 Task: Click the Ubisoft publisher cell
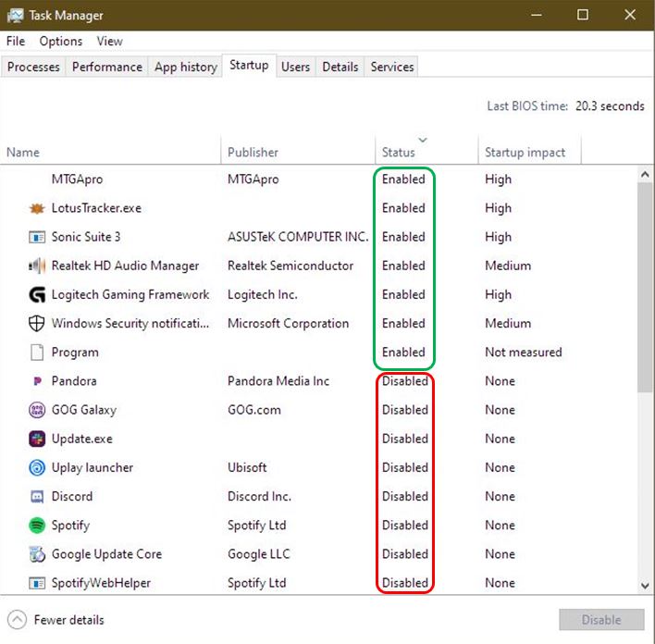coord(247,467)
